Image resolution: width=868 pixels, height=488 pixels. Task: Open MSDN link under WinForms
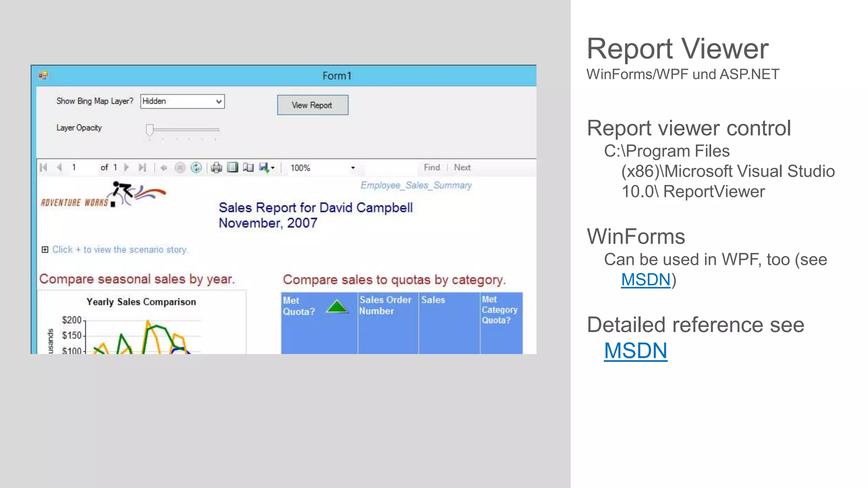click(x=646, y=280)
